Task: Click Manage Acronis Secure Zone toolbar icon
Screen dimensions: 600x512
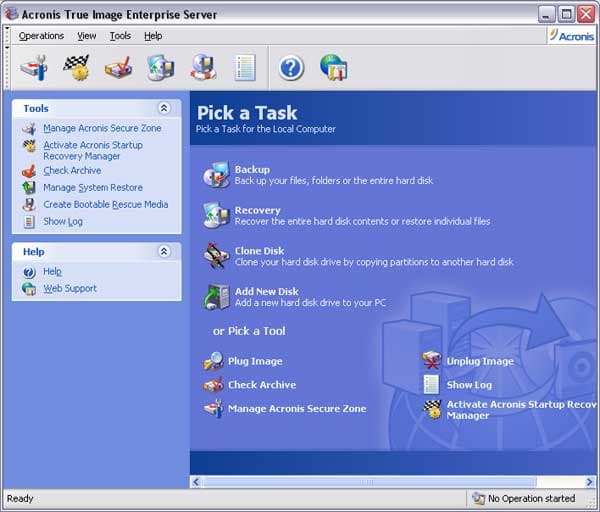Action: click(34, 68)
